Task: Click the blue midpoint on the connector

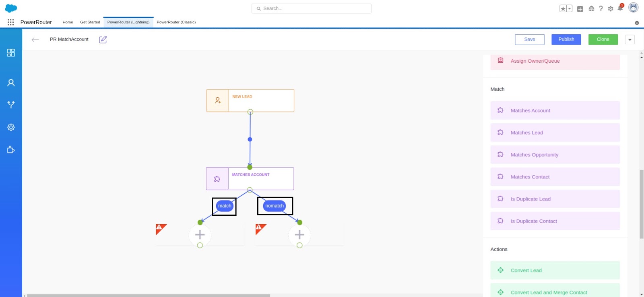Action: (x=250, y=139)
